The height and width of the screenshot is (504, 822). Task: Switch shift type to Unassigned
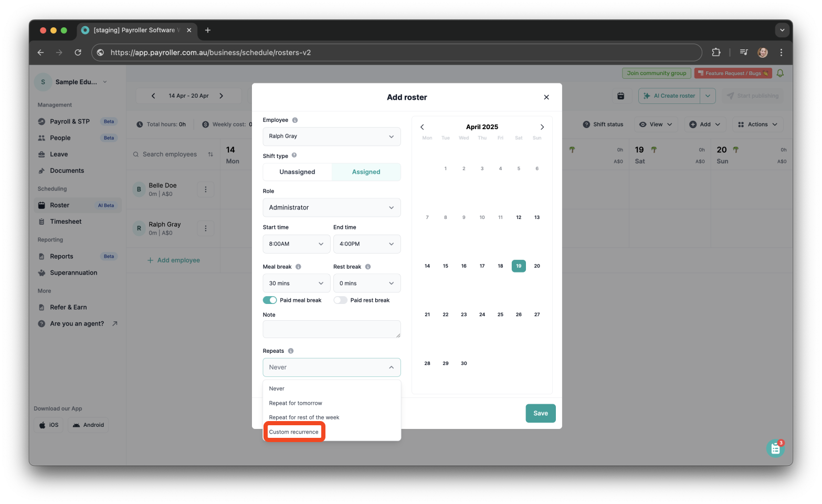297,172
